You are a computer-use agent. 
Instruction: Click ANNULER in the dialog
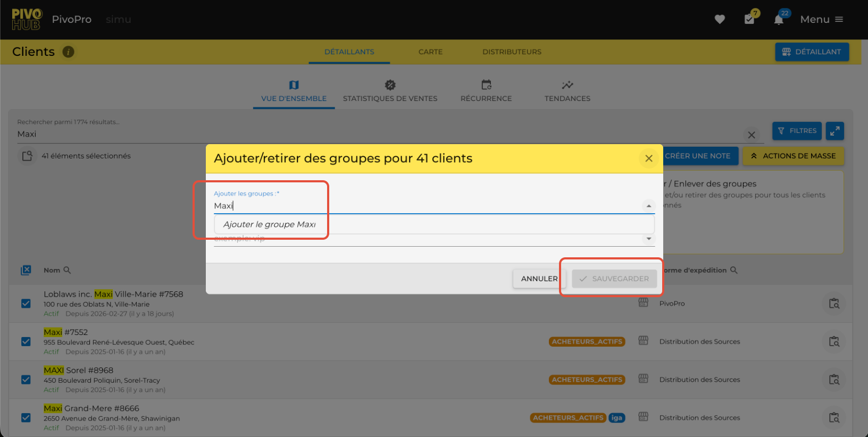(x=539, y=279)
